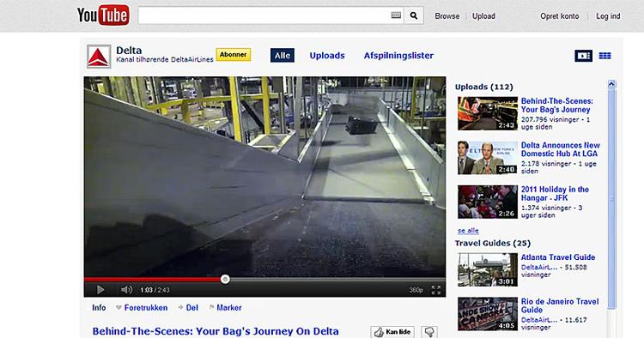
Task: Click the video title Behind-The-Scenes: Your Bag's Journey On Delta
Action: click(216, 331)
